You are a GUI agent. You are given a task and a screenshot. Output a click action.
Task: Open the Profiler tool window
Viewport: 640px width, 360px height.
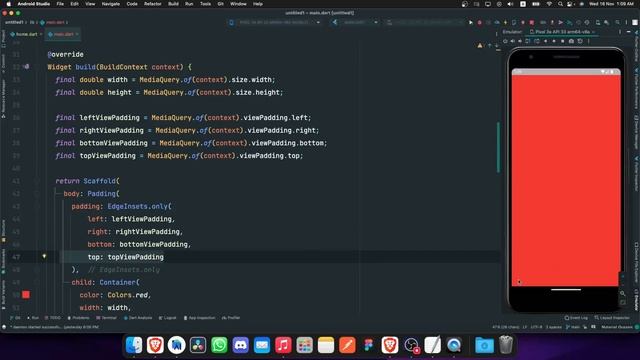pyautogui.click(x=231, y=318)
